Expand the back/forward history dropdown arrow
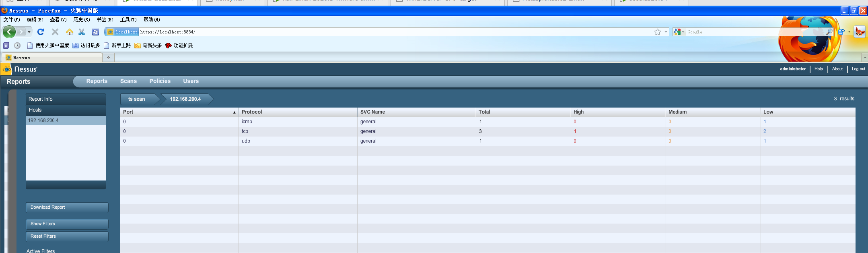868x253 pixels. point(29,32)
